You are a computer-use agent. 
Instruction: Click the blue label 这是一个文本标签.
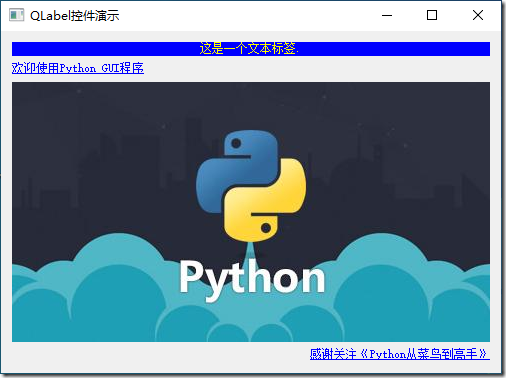[251, 49]
